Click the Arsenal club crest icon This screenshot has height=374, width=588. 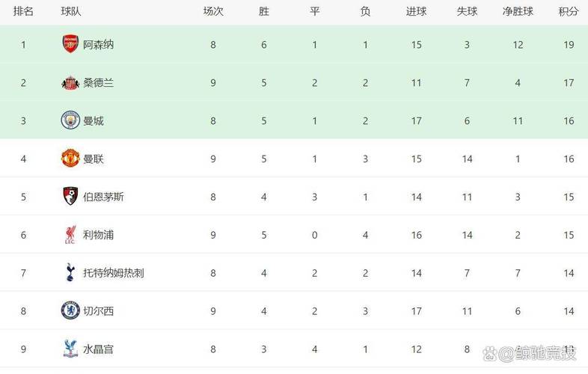click(x=70, y=44)
